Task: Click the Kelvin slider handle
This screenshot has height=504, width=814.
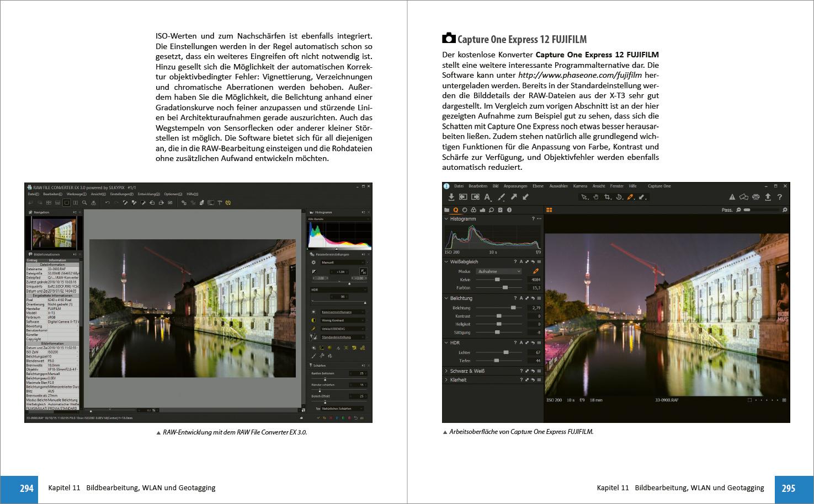Action: coord(497,280)
